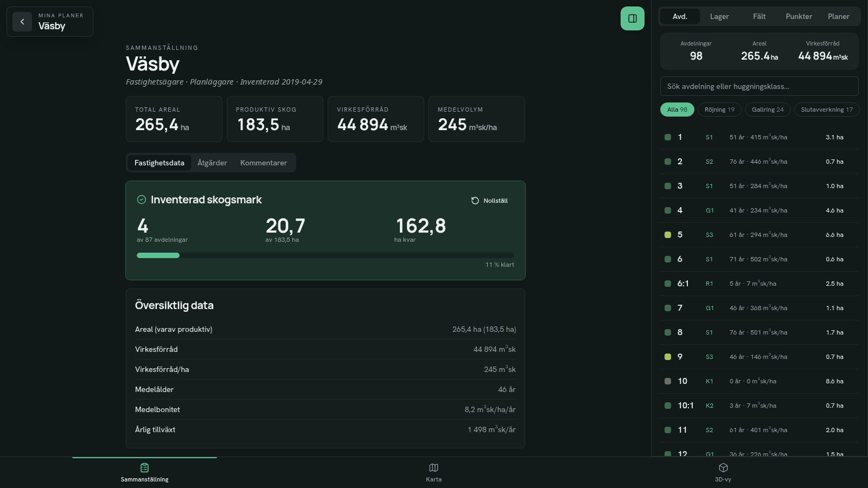Focus the Sök avdelning search field

[x=759, y=86]
